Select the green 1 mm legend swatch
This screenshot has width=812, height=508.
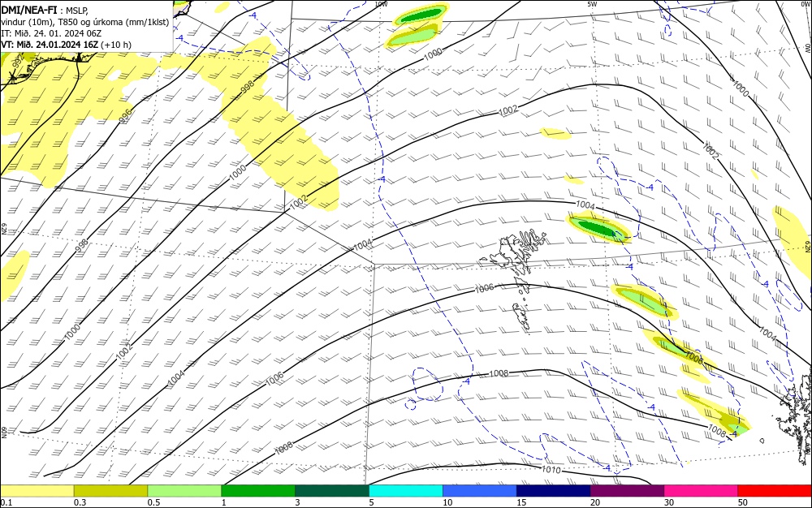pyautogui.click(x=258, y=491)
